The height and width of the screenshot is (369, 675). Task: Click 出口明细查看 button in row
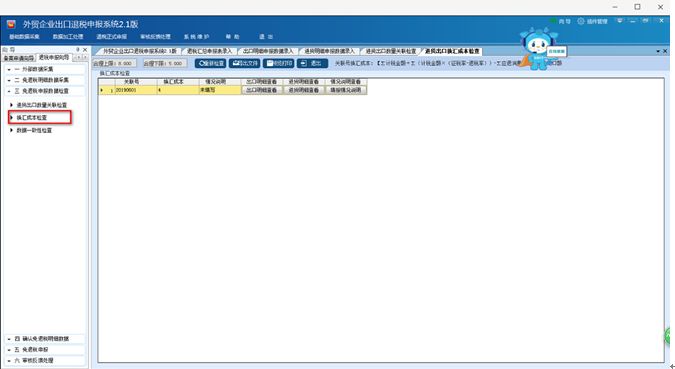point(262,90)
